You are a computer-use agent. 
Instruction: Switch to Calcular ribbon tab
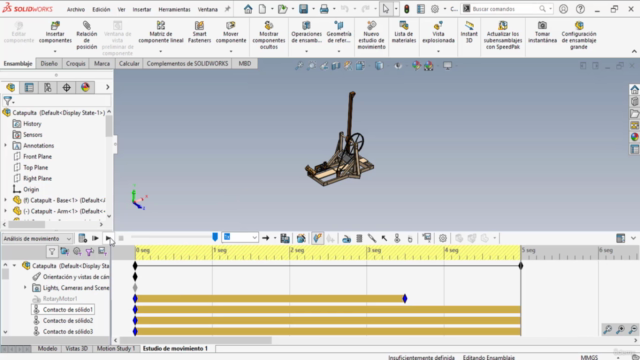coord(129,63)
